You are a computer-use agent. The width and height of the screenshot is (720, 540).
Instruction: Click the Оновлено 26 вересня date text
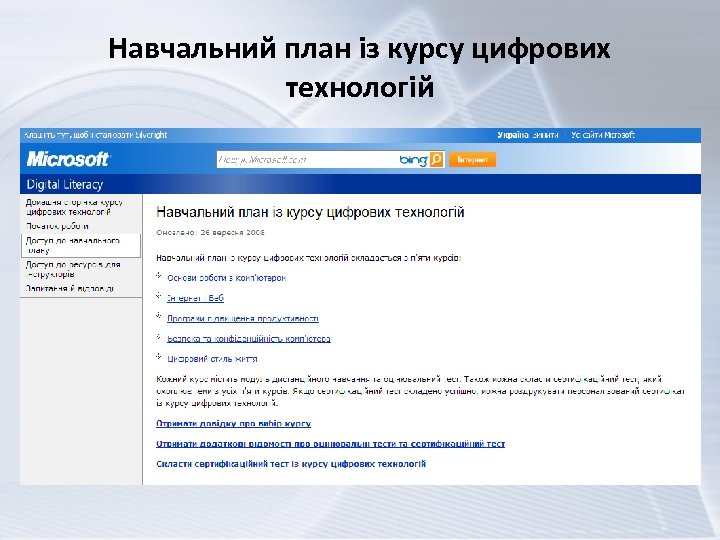tap(210, 232)
